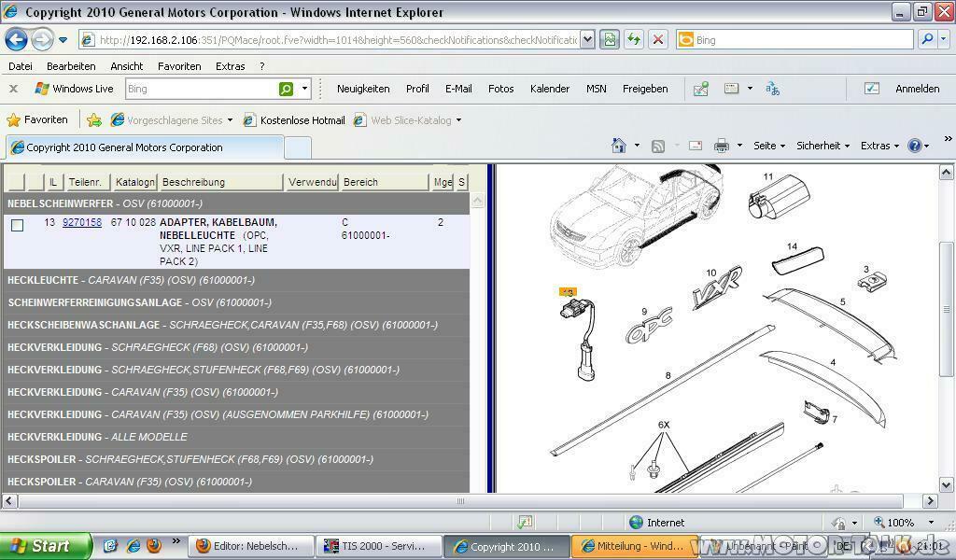Open the Bearbeiten menu

[71, 66]
